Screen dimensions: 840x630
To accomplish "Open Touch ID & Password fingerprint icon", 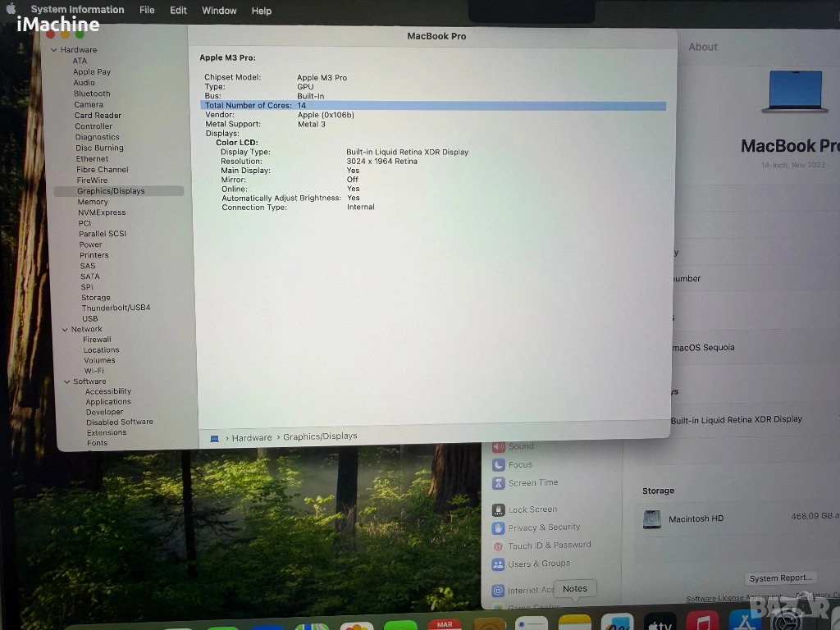I will click(498, 546).
